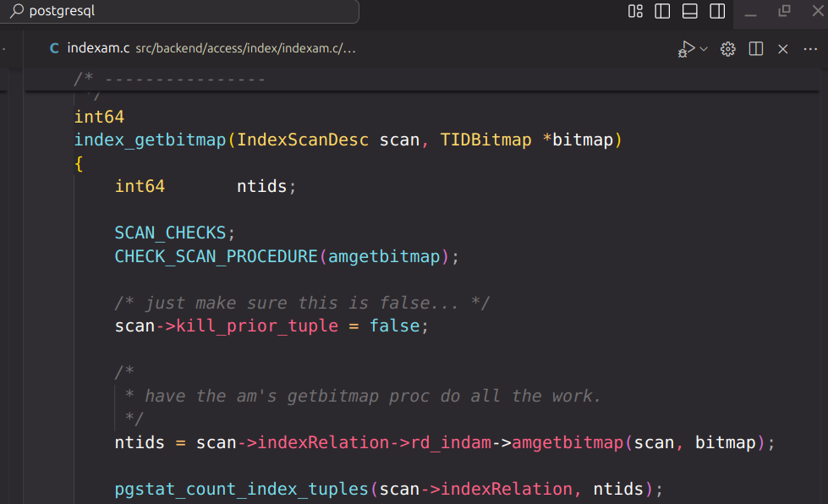
Task: Click the index_getbitmap function name
Action: (x=150, y=140)
